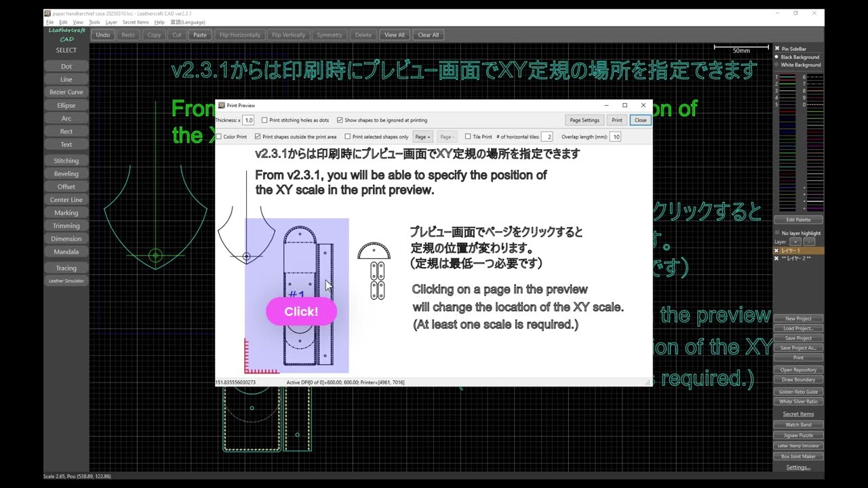Activate the Offset tool
This screenshot has height=488, width=868.
coord(66,186)
